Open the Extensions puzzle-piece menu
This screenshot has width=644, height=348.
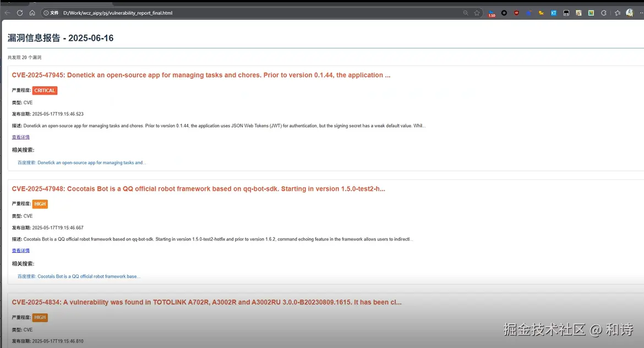click(x=603, y=13)
